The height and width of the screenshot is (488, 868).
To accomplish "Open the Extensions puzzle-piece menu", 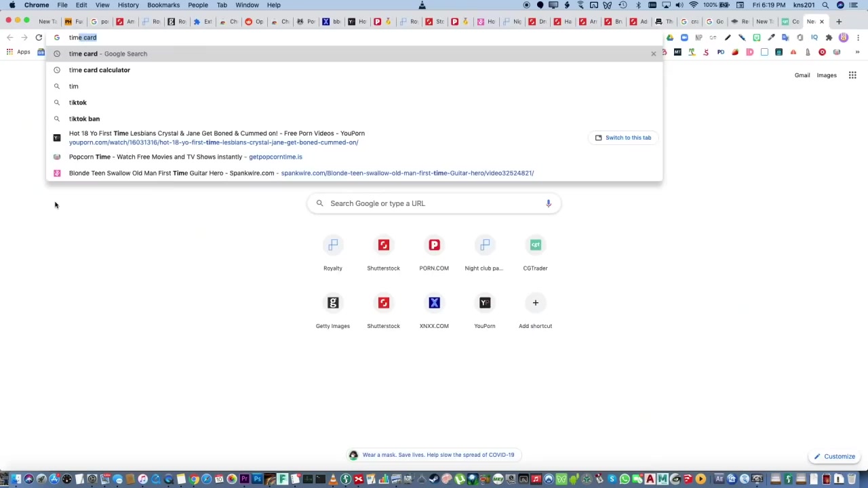I will (x=829, y=37).
